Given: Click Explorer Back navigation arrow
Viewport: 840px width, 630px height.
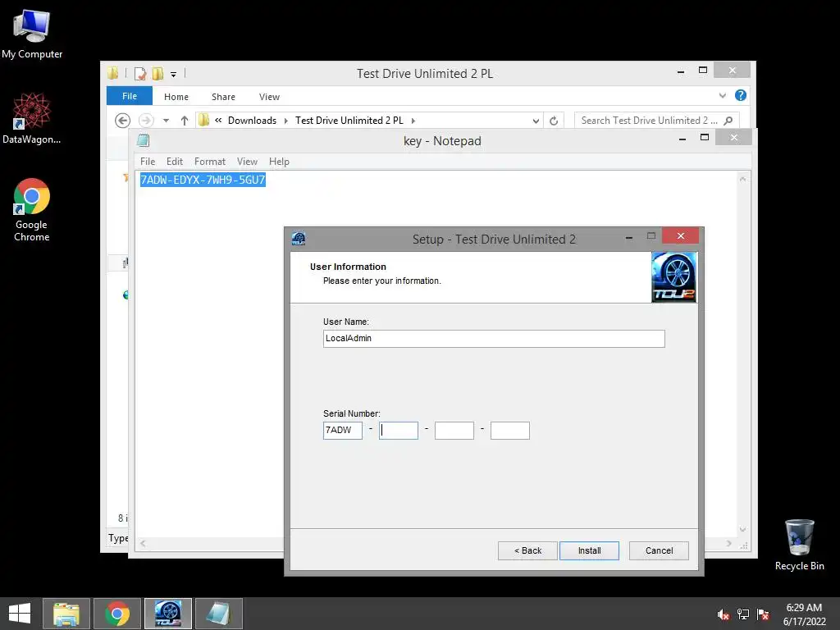Looking at the screenshot, I should click(123, 121).
